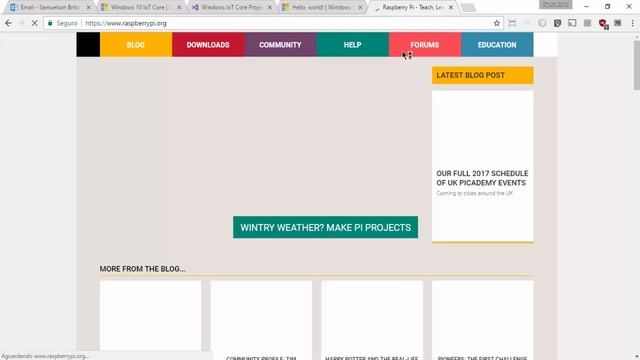The height and width of the screenshot is (360, 640).
Task: Open the EDUCATION menu item
Action: coord(497,45)
